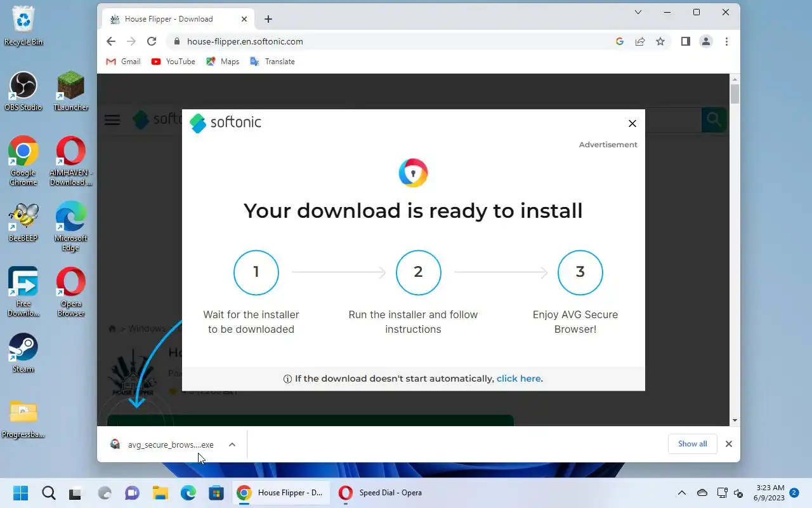Launch Opera Browser desktop shortcut
Viewport: 812px width, 508px height.
pos(71,291)
